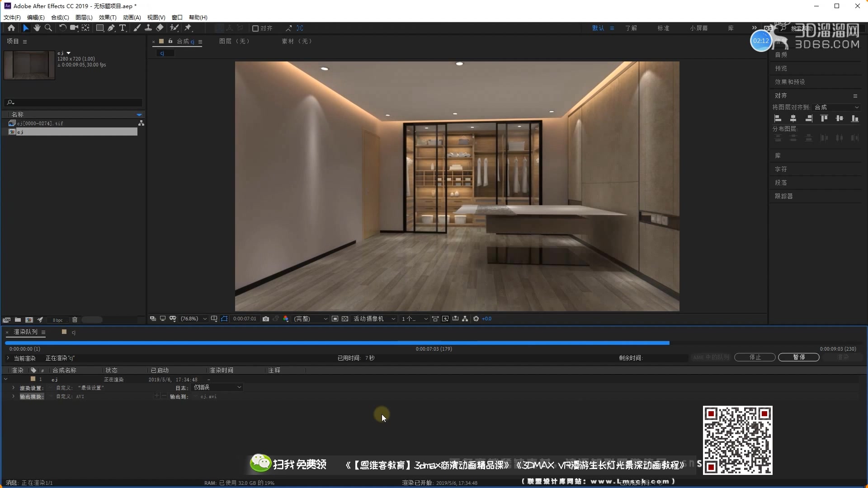
Task: Select the Type text tool
Action: [123, 28]
